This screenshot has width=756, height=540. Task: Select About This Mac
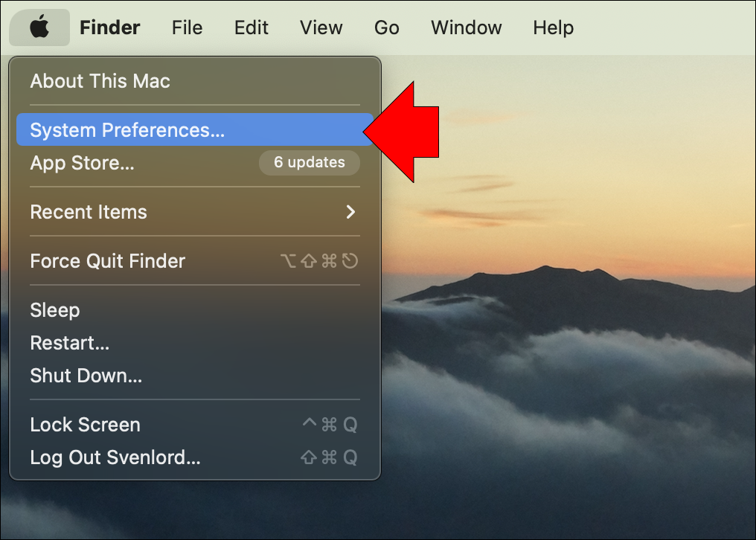(100, 81)
